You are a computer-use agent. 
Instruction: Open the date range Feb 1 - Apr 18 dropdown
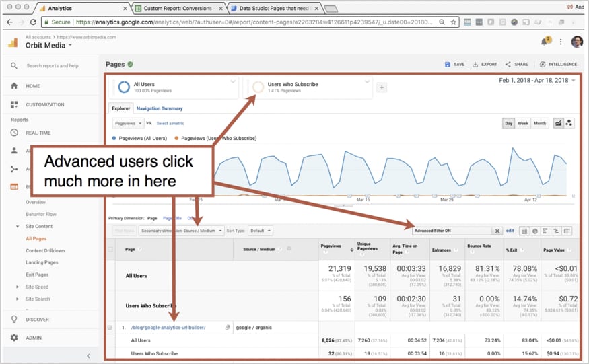point(536,80)
